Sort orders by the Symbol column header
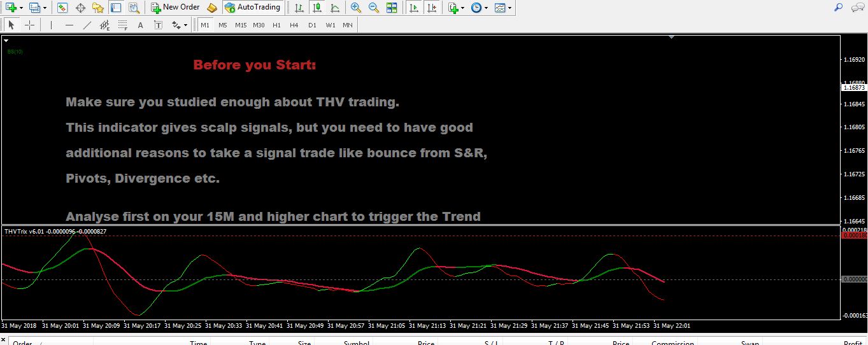 coord(357,343)
